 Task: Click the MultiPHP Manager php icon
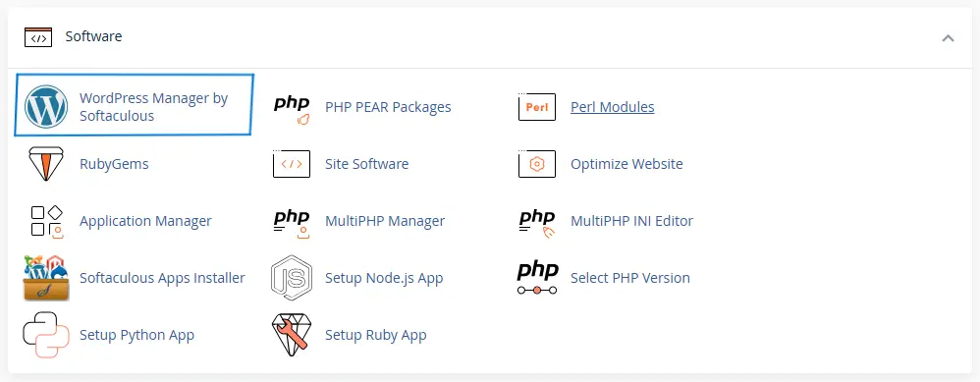click(x=292, y=224)
